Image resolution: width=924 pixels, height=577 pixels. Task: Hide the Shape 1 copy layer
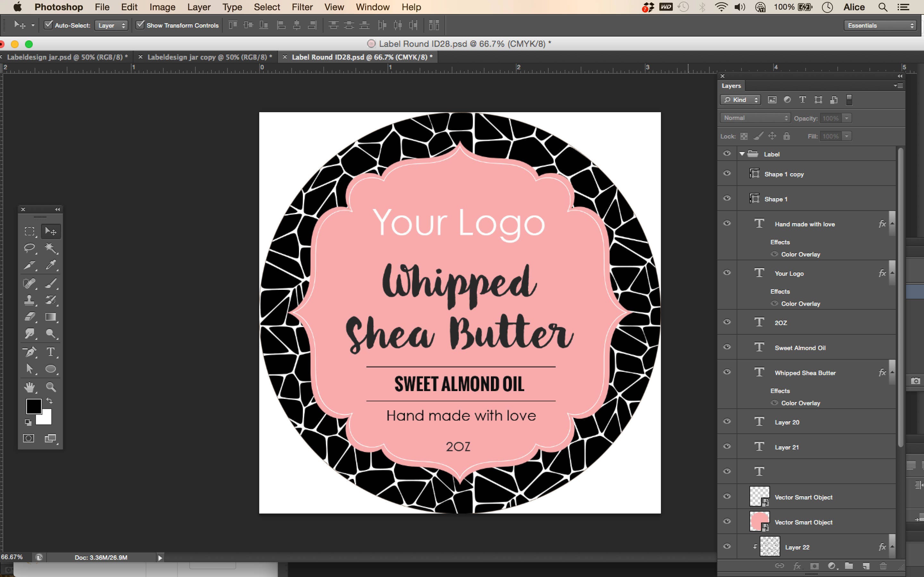click(x=726, y=173)
